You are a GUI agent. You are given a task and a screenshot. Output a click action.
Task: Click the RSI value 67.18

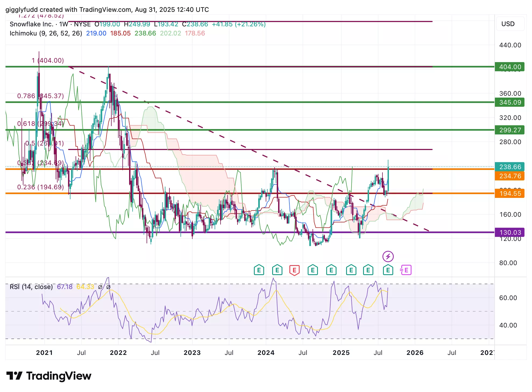65,287
